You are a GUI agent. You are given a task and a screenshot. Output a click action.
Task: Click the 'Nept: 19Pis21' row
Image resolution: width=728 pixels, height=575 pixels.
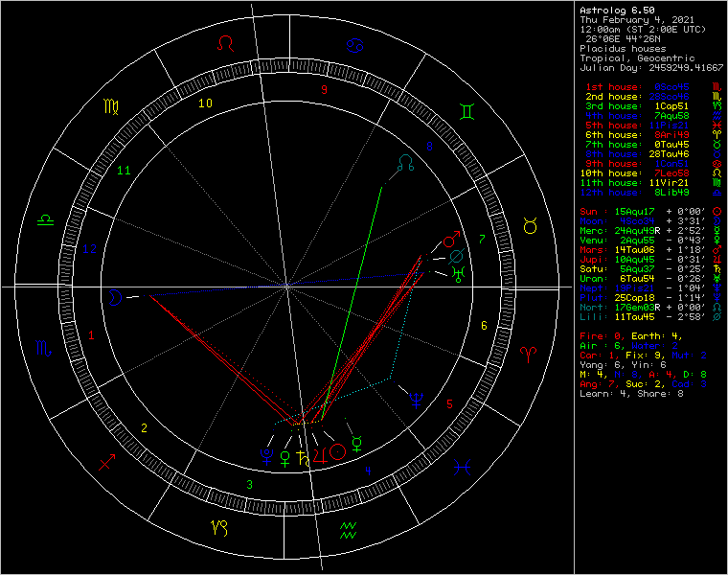click(x=651, y=287)
